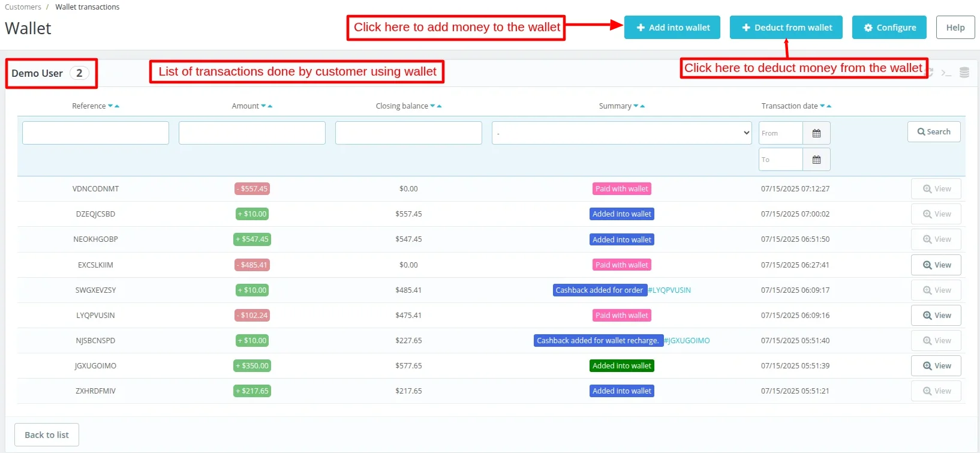View transaction NEOKHGOBP details
Screen dimensions: 980x453
tap(936, 239)
